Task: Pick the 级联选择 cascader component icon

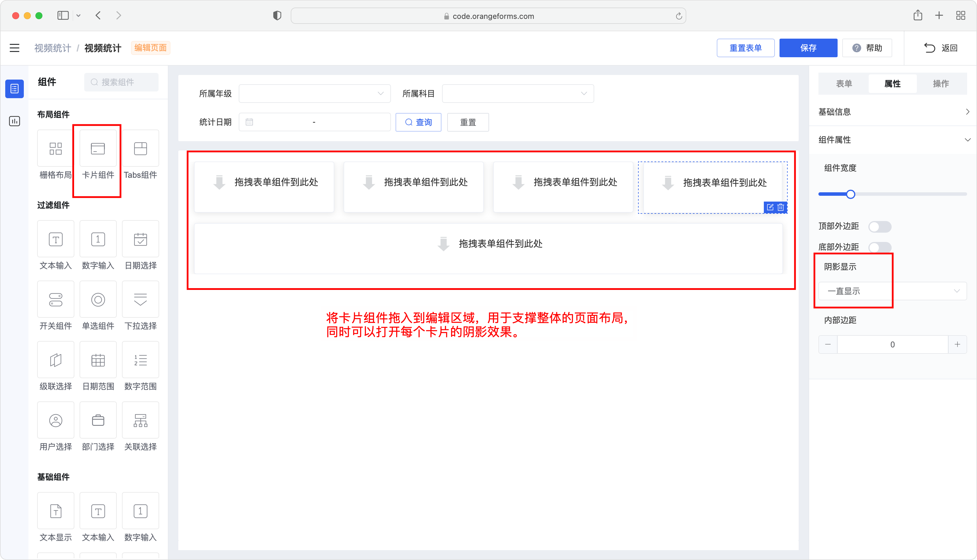Action: (x=55, y=360)
